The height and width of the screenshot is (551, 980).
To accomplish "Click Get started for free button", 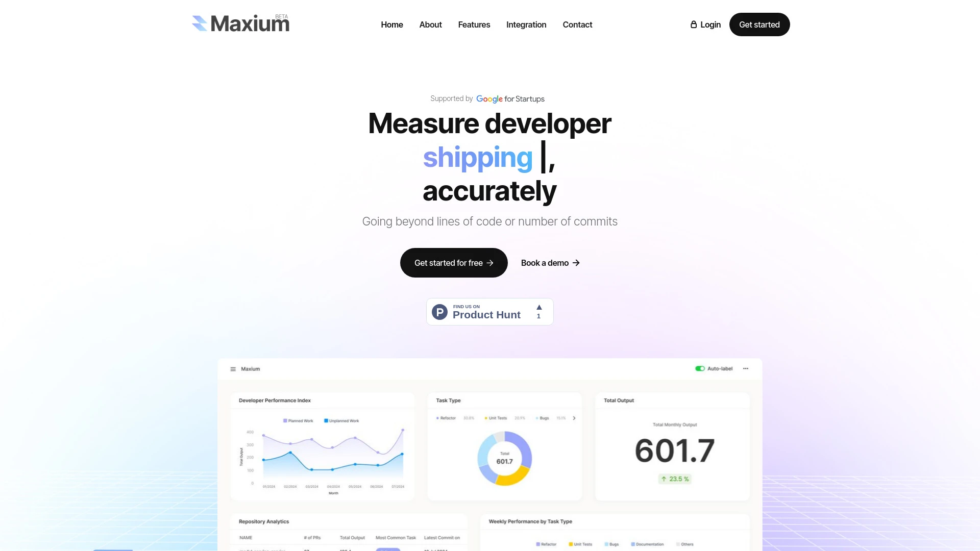I will coord(454,262).
